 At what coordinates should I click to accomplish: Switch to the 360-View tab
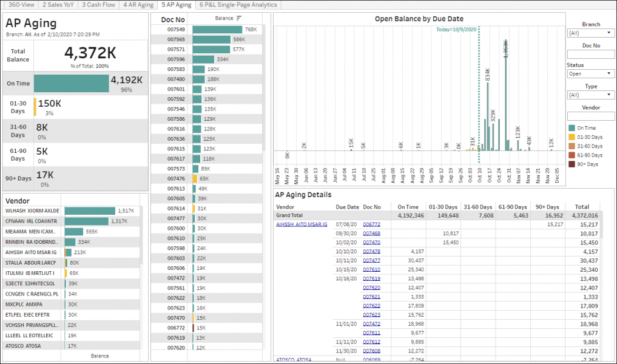point(21,4)
